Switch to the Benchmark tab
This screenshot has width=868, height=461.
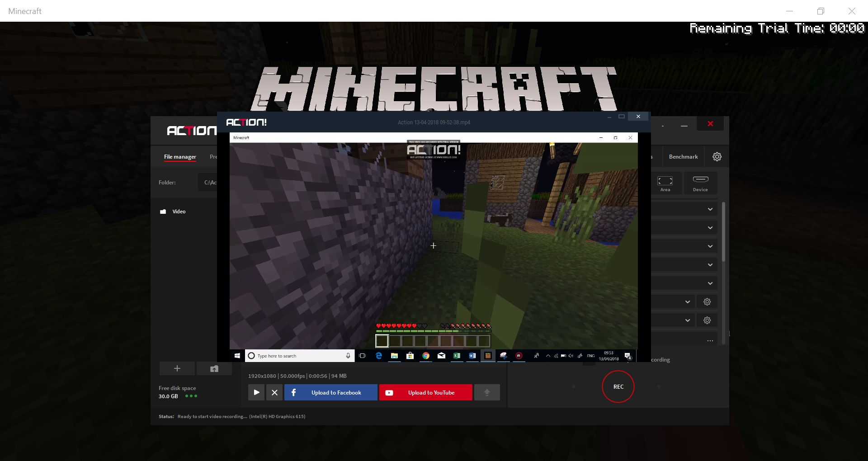point(683,157)
